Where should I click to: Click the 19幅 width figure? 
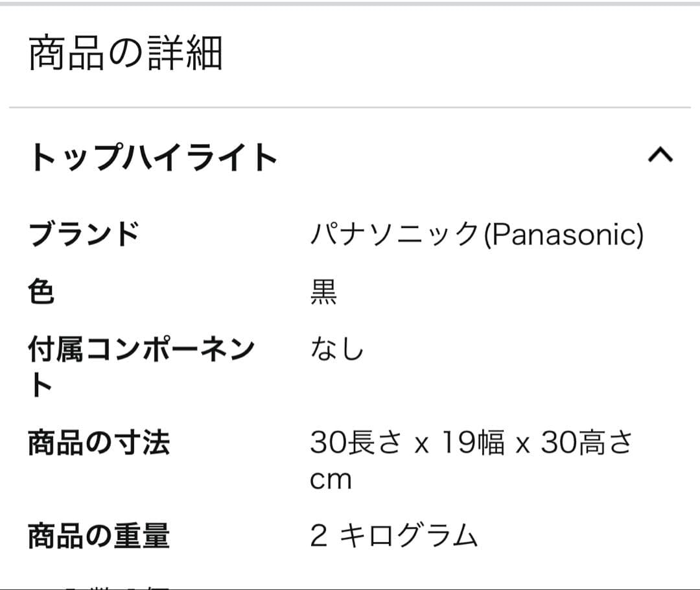click(x=472, y=443)
